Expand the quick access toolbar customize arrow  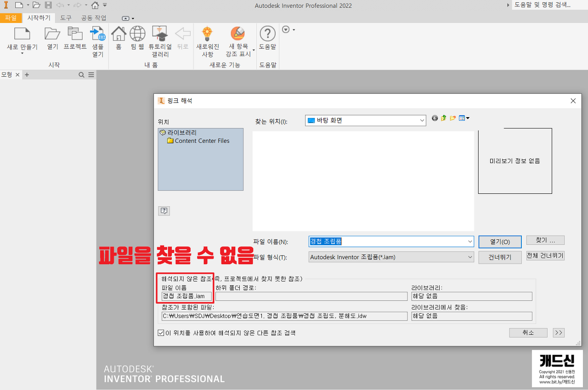coord(105,6)
